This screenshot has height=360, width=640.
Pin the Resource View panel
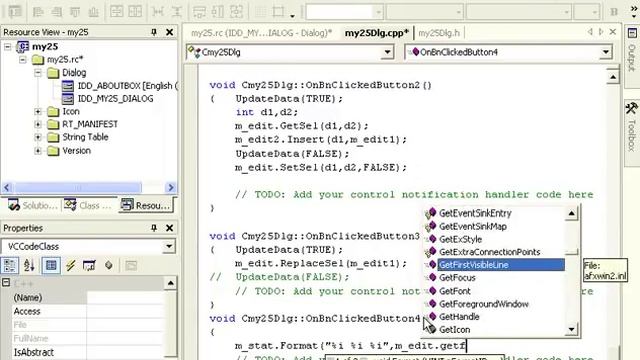(x=154, y=32)
